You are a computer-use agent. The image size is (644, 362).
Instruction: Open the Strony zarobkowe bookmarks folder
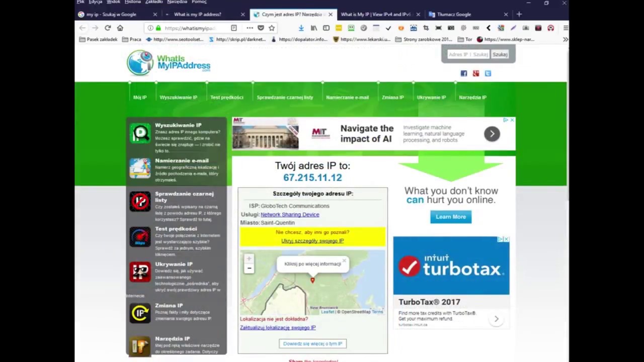coord(424,39)
